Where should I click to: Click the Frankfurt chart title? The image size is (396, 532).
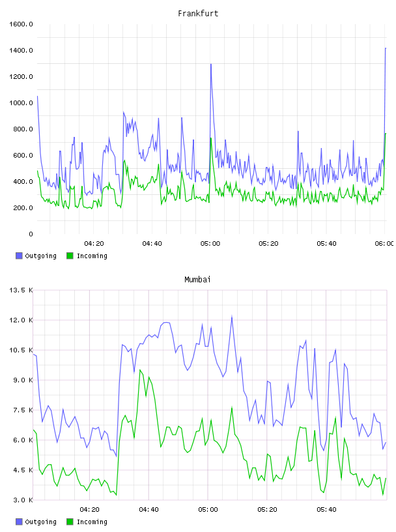[x=198, y=14]
